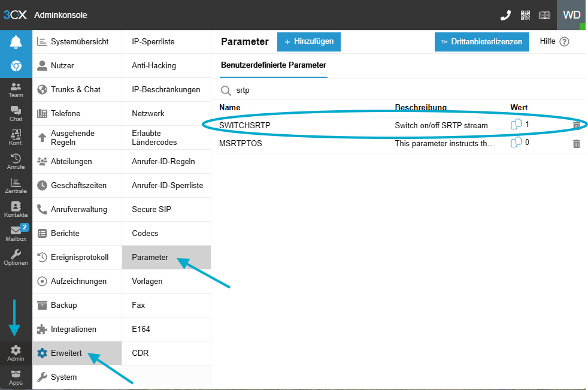Click the phone dialer icon in header

click(x=505, y=15)
